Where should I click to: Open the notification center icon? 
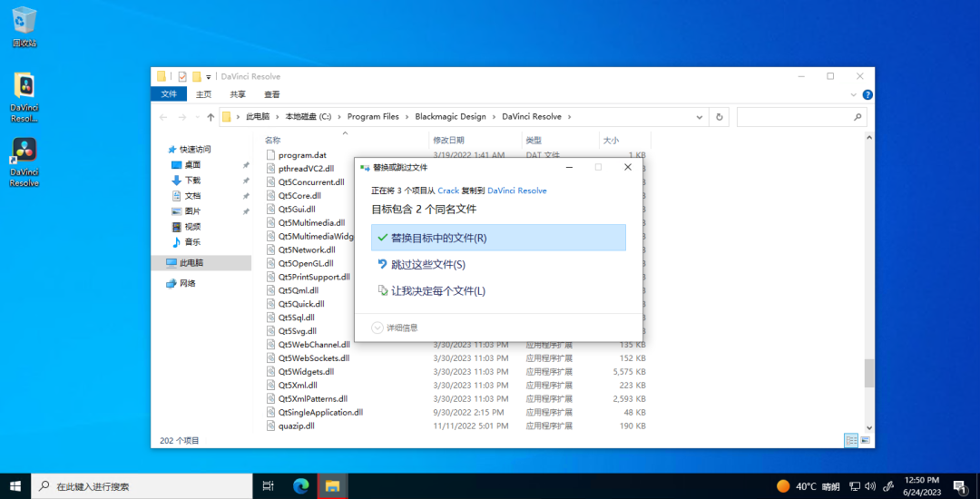click(x=958, y=486)
